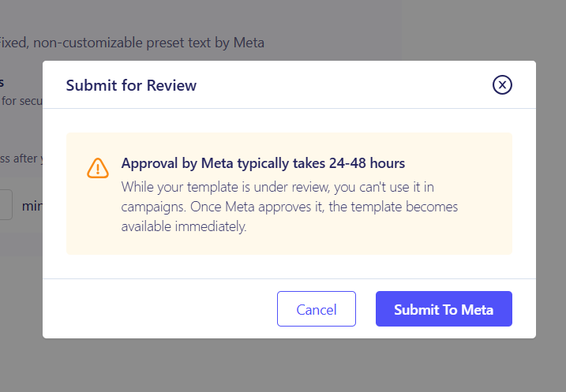566x392 pixels.
Task: Click dimmed area right of the dialog
Action: pos(551,198)
